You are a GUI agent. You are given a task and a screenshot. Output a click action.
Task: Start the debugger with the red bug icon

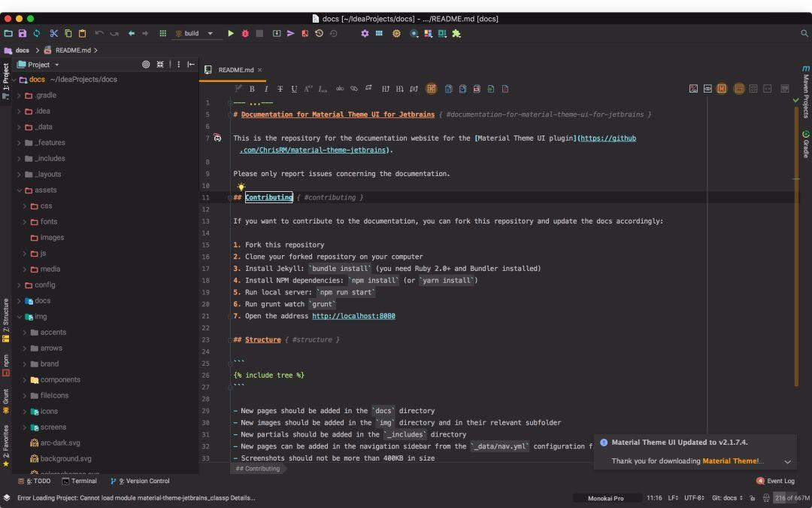245,33
